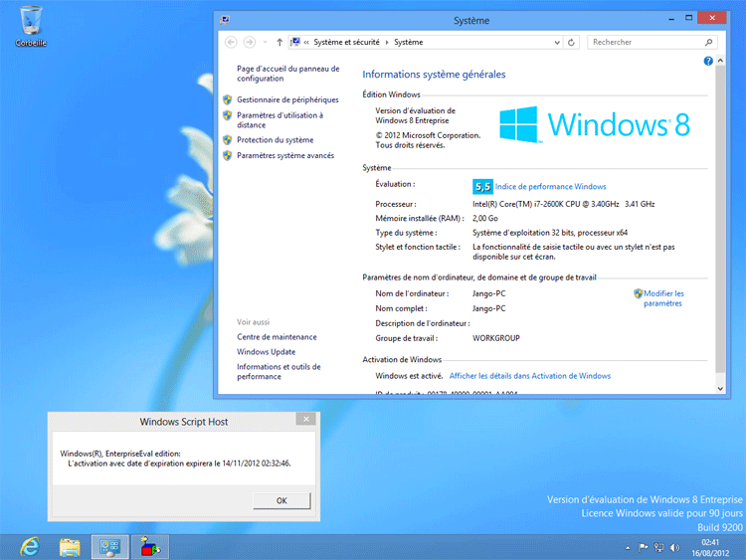Maximize the Système window
Image resolution: width=746 pixels, height=560 pixels.
click(688, 18)
